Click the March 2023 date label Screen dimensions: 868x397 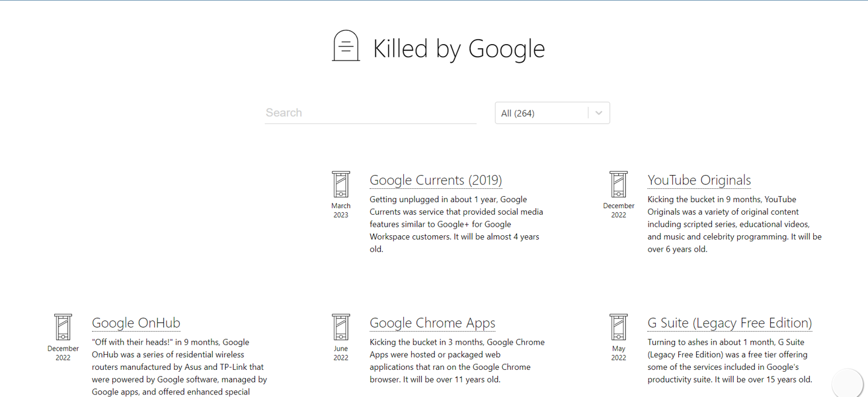click(341, 210)
